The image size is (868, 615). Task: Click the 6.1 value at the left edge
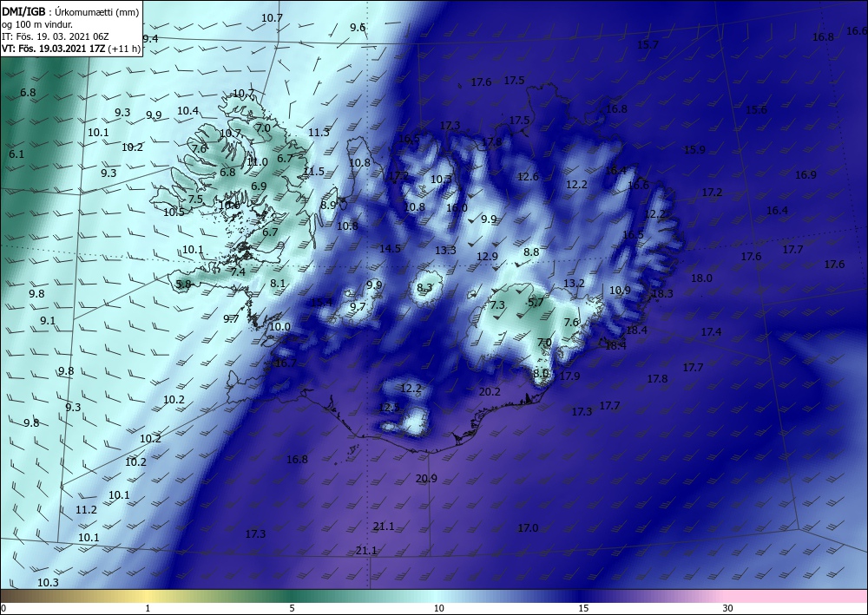coord(16,154)
